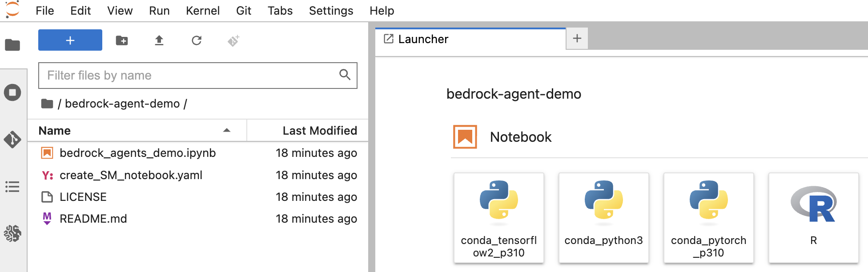
Task: Click 18 minutes ago for LICENSE
Action: pyautogui.click(x=316, y=197)
